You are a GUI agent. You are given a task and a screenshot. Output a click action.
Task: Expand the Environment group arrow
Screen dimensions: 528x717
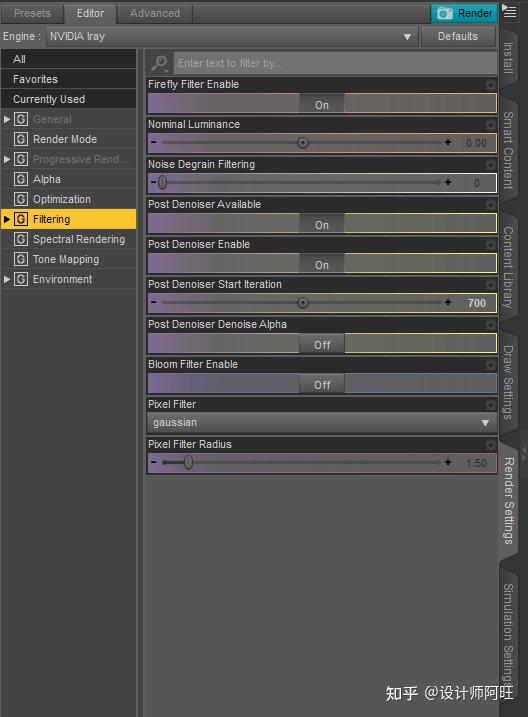tap(7, 279)
